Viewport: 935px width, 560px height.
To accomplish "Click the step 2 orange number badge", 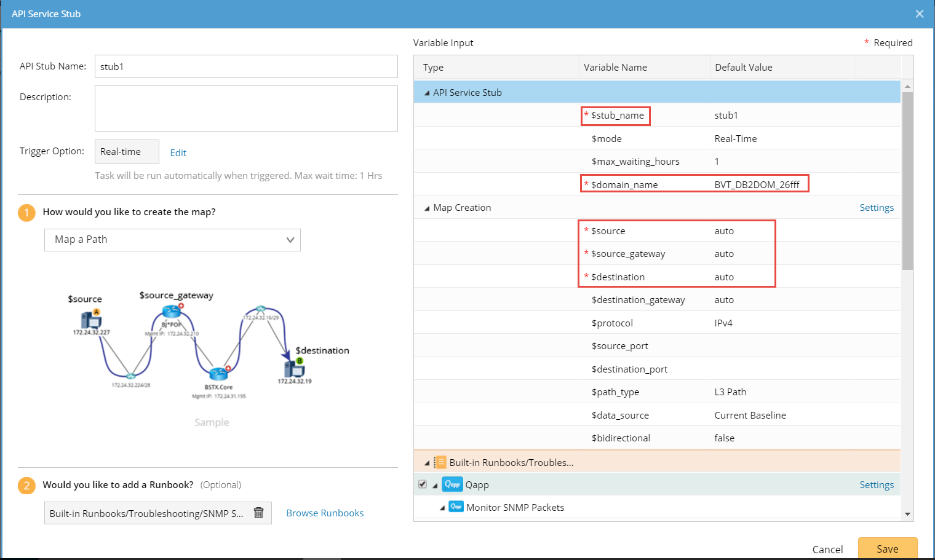I will click(x=26, y=485).
